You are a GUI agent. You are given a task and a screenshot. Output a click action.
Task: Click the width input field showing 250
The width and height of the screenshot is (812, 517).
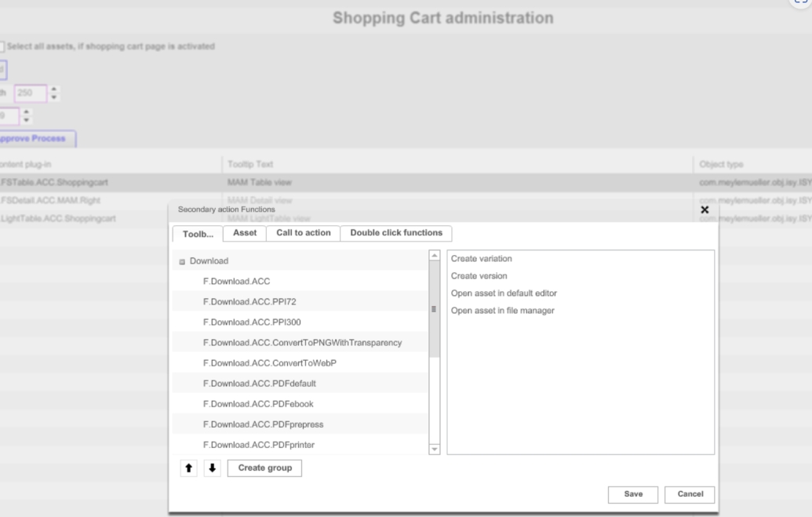pos(30,93)
